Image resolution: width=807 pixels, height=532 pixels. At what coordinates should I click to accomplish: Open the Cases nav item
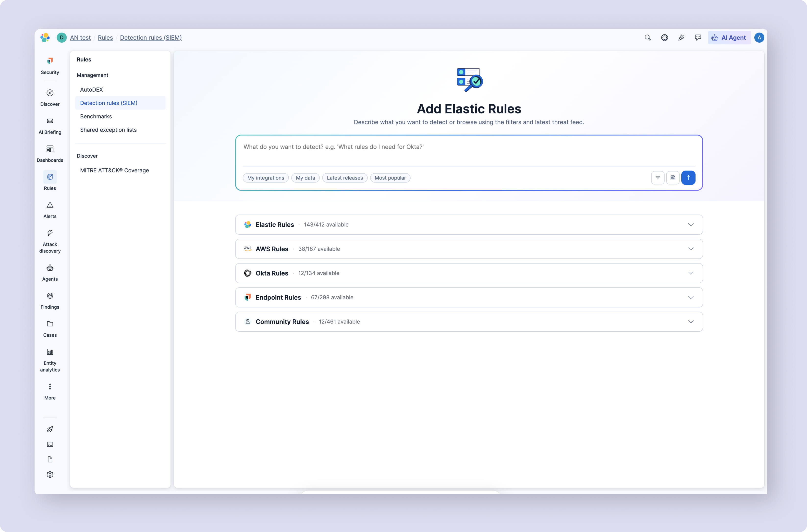(x=50, y=329)
